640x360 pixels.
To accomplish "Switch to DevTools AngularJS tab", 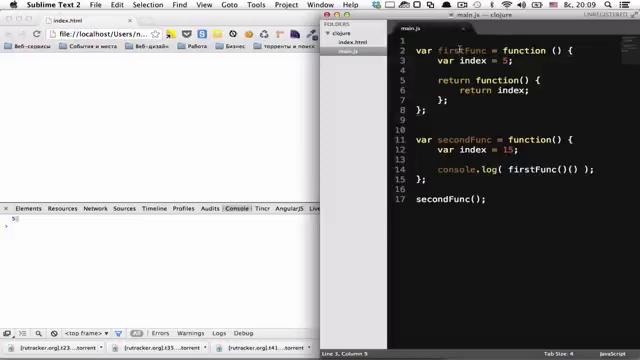I will (289, 209).
